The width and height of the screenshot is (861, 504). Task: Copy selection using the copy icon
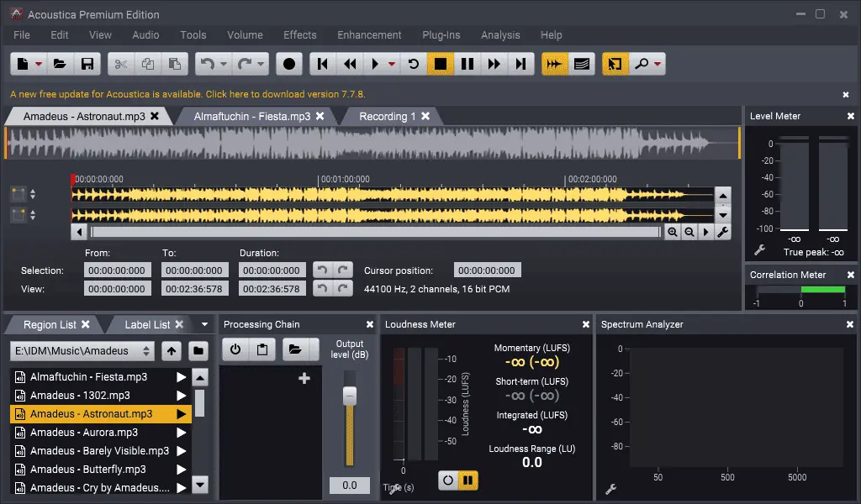[148, 64]
